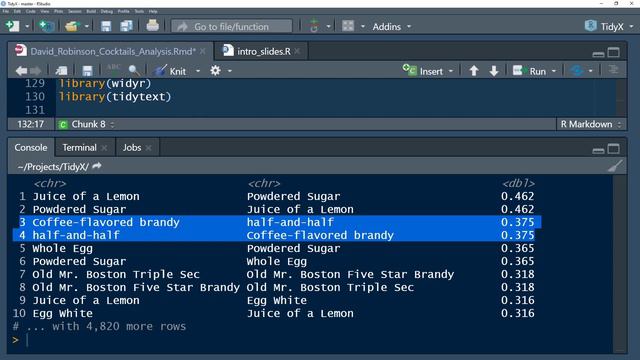640x360 pixels.
Task: Expand the recent files dropdown arrow
Action: click(x=87, y=27)
